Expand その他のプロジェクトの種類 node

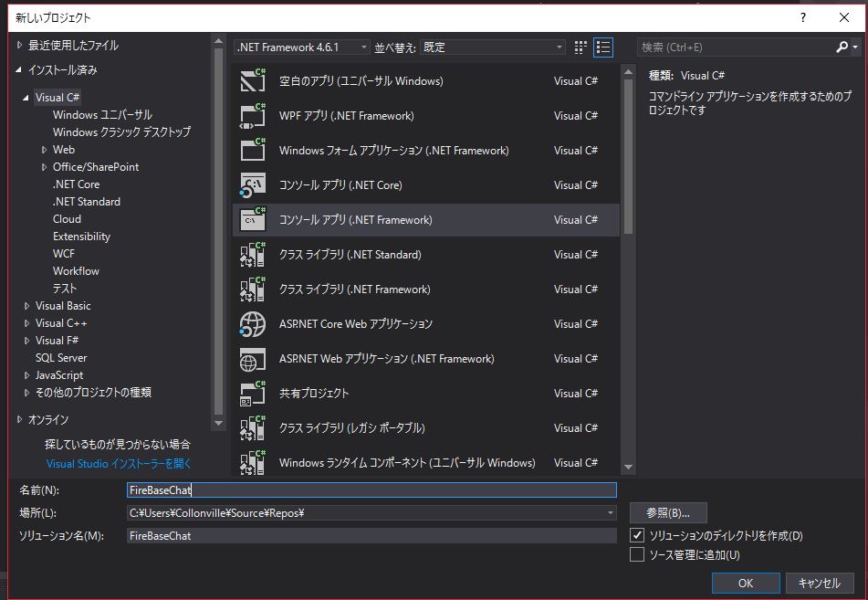[26, 393]
